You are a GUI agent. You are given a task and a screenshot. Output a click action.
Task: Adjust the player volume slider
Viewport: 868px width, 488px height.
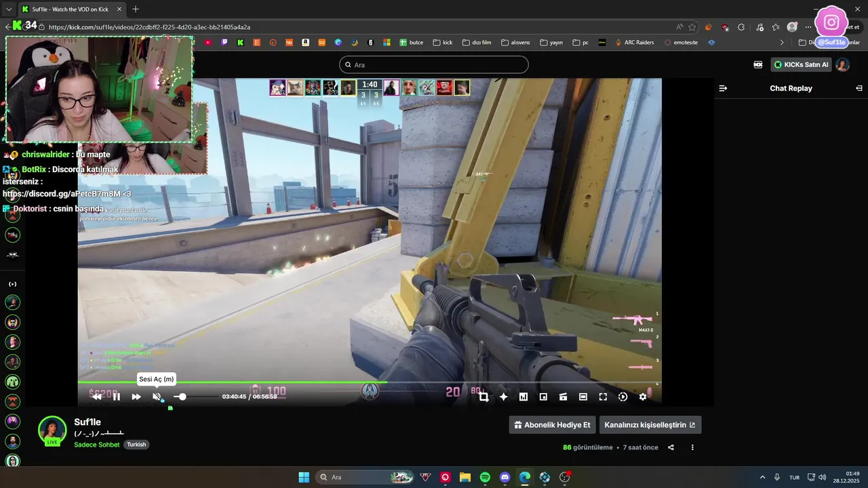coord(196,396)
